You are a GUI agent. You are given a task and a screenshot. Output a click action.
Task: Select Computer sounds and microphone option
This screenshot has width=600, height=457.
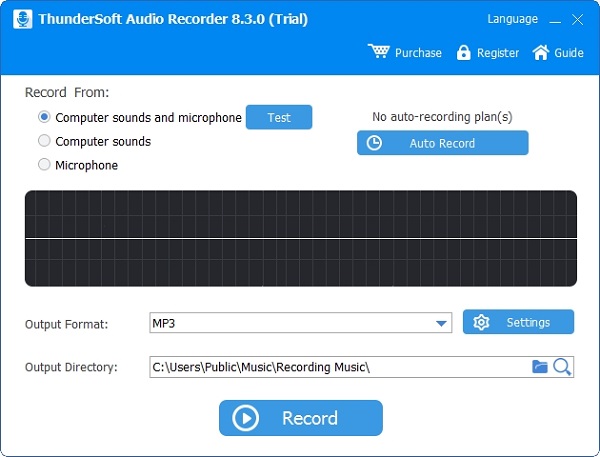[44, 118]
